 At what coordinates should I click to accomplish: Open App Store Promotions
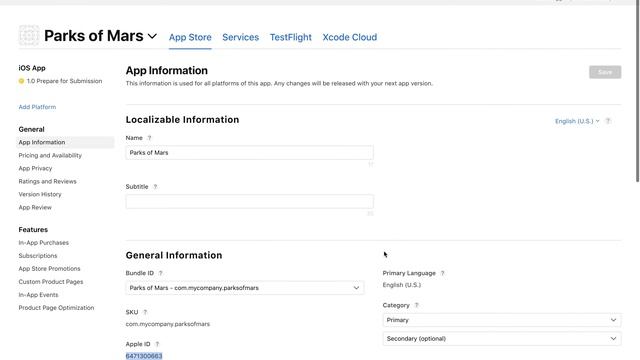pos(49,269)
